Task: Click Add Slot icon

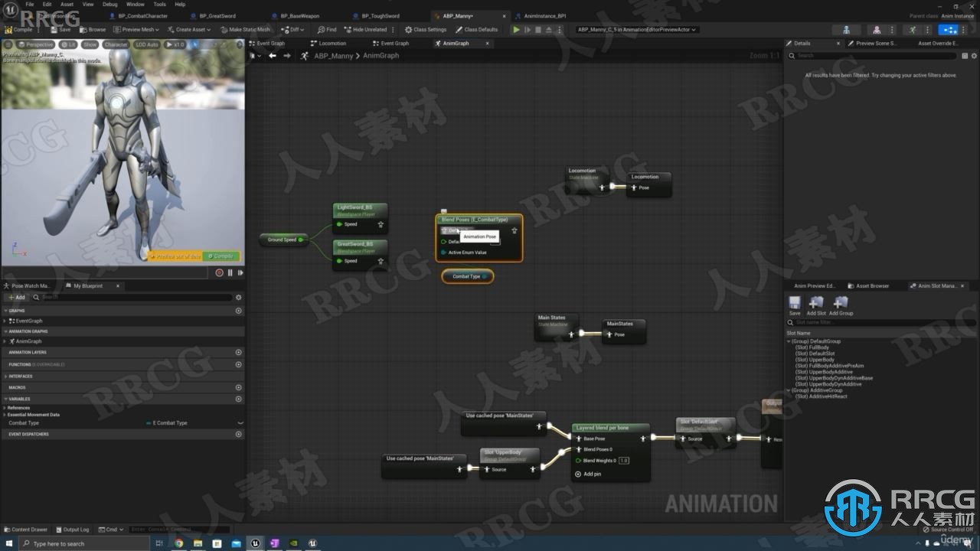Action: 816,305
